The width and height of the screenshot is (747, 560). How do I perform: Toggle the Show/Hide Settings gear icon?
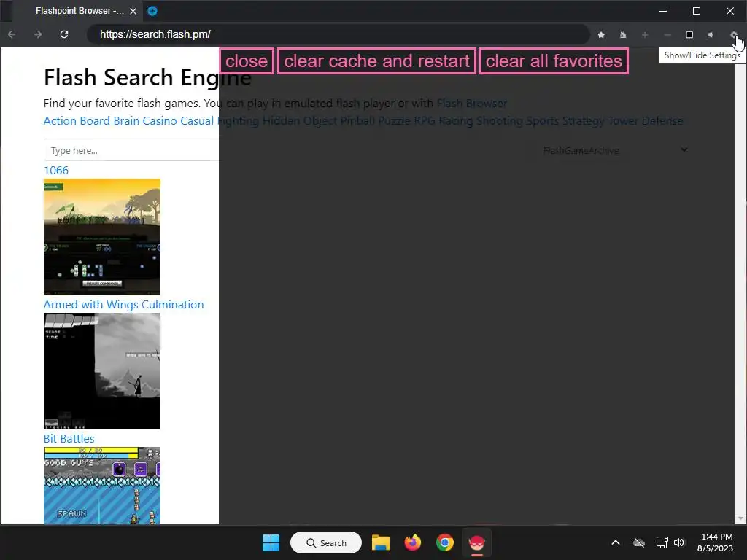click(x=734, y=35)
